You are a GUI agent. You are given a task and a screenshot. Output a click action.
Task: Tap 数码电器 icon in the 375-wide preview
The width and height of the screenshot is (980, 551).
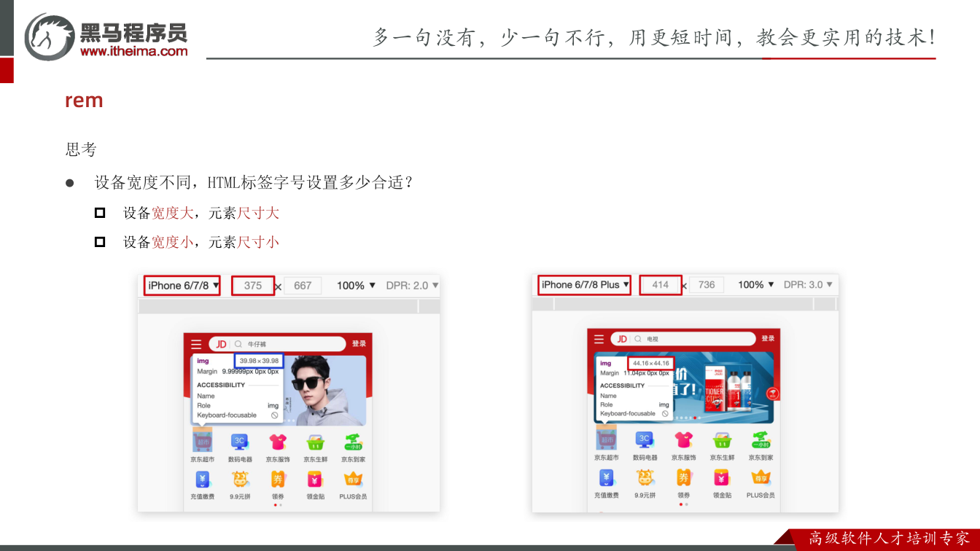239,441
